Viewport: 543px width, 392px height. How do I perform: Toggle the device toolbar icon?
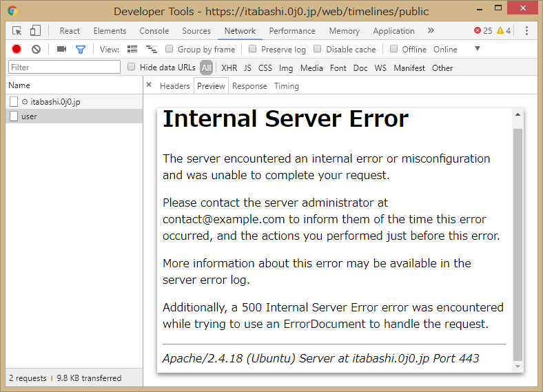pos(35,31)
